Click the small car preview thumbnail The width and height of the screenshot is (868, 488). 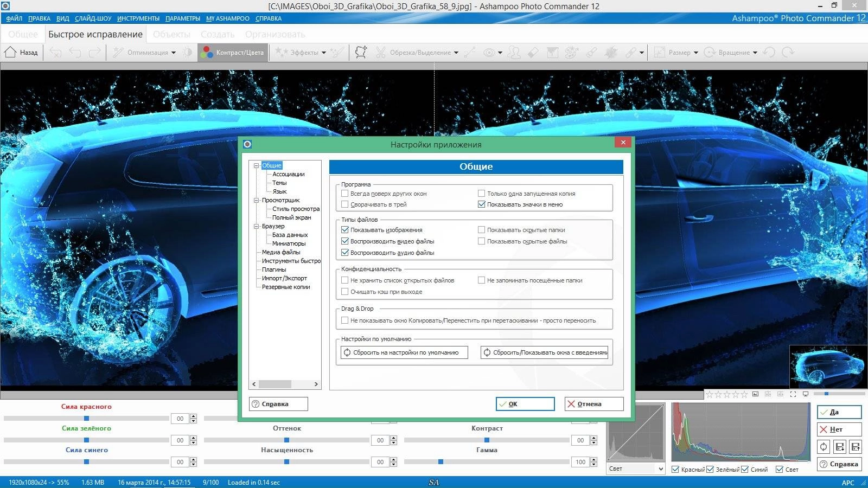tap(828, 367)
